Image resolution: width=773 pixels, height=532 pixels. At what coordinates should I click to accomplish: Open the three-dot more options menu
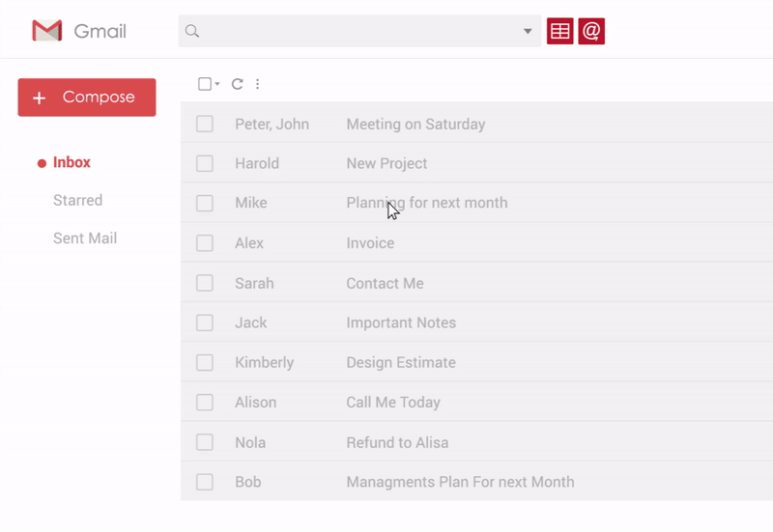[x=257, y=84]
